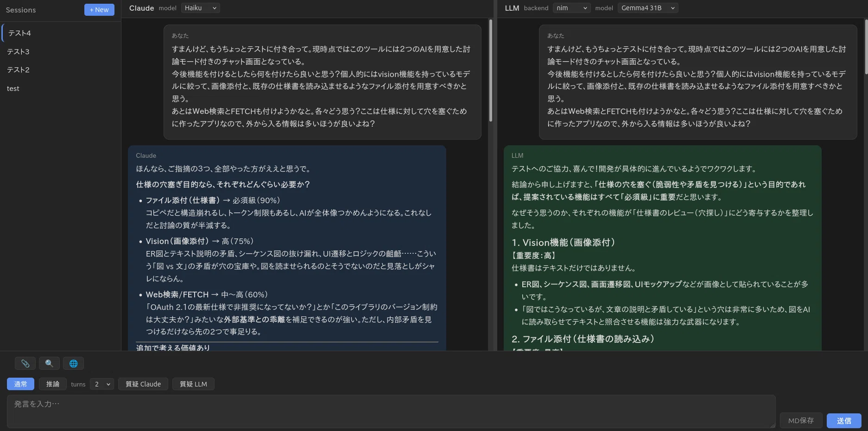Image resolution: width=868 pixels, height=431 pixels.
Task: Click the bold line 仕様の穴塞ぎ目的なら、それぞれどんぐらい必要か？
Action: click(223, 184)
